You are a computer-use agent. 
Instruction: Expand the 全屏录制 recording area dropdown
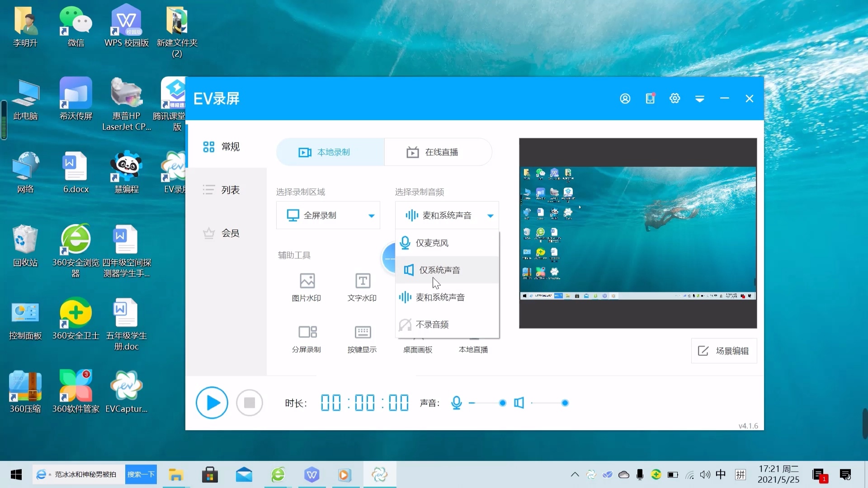click(328, 216)
